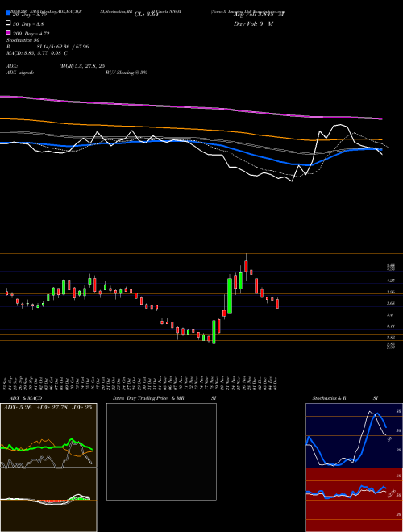Click the 'Day Vol: 0 M' label
The height and width of the screenshot is (532, 403).
point(253,24)
